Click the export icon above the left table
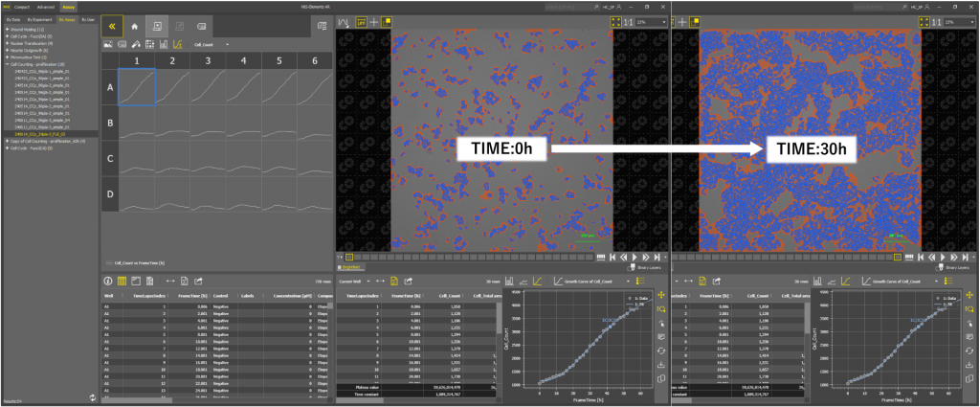Screen dimensions: 980x407 pyautogui.click(x=198, y=281)
